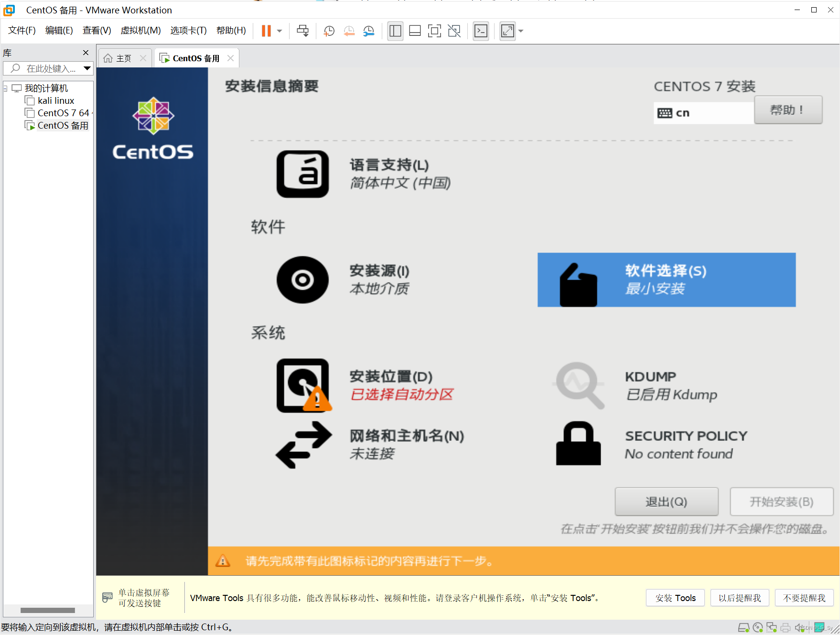Toggle the library sidebar panel
Image resolution: width=840 pixels, height=635 pixels.
click(x=395, y=31)
